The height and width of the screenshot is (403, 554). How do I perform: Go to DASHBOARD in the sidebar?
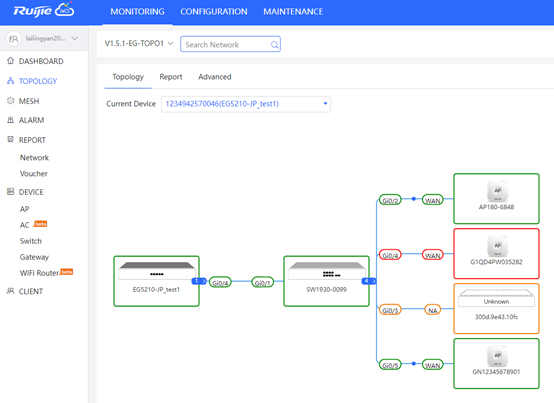[x=41, y=61]
